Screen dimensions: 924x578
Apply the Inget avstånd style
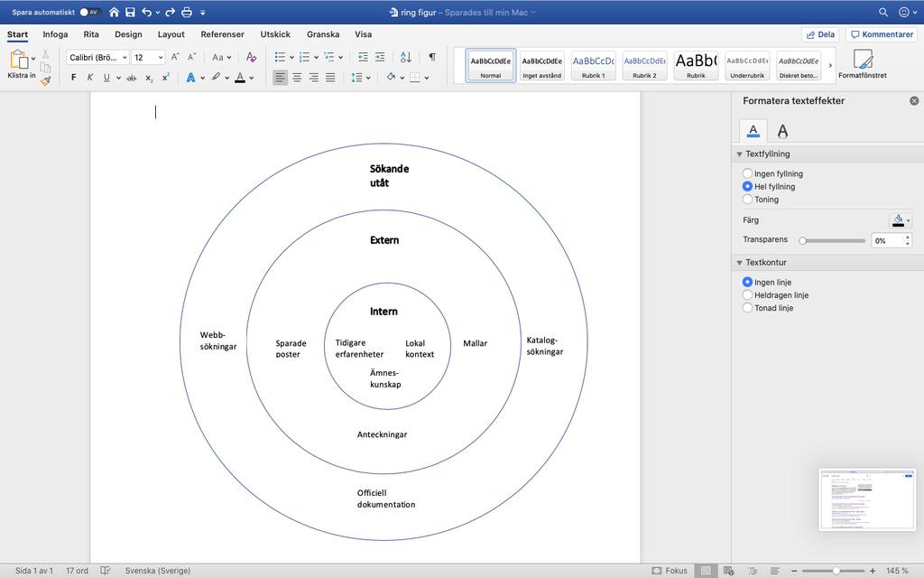tap(541, 65)
